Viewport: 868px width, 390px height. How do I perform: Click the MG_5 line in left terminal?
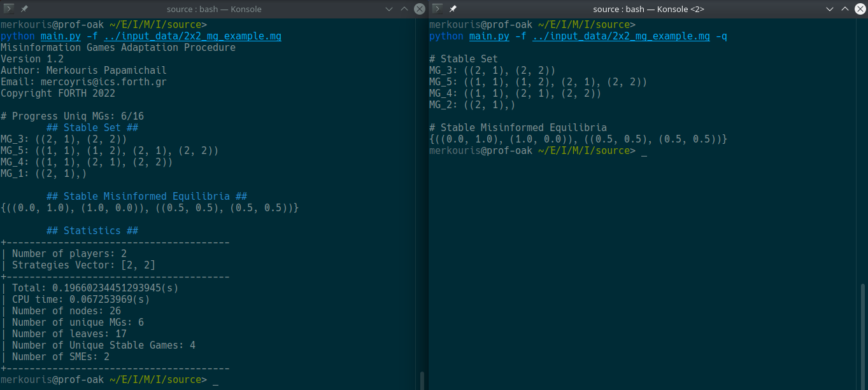110,151
